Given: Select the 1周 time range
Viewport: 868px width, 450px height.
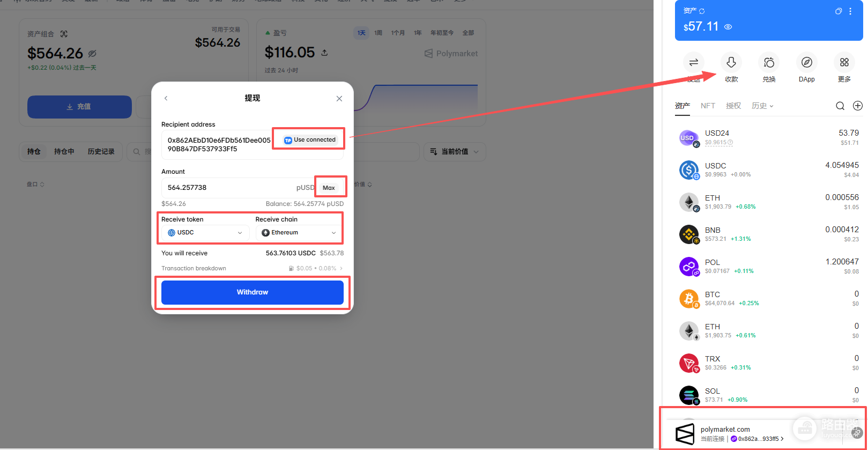Looking at the screenshot, I should [x=379, y=33].
